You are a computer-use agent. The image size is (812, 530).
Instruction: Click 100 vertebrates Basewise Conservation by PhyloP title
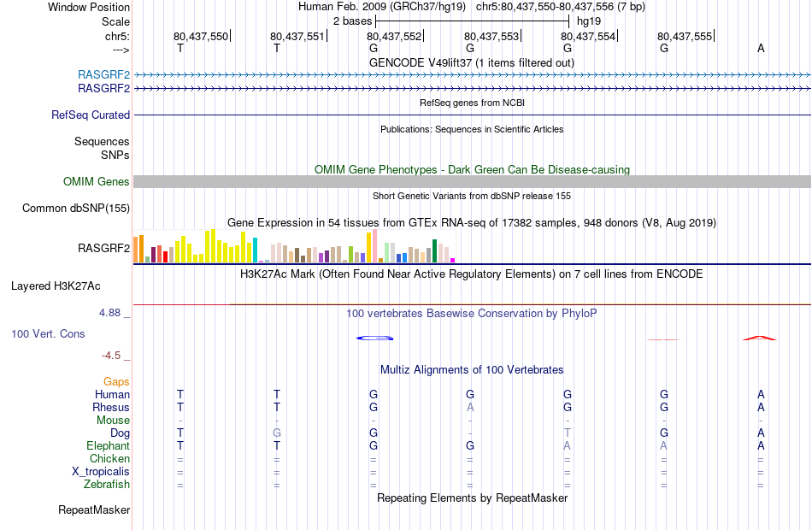(x=472, y=313)
